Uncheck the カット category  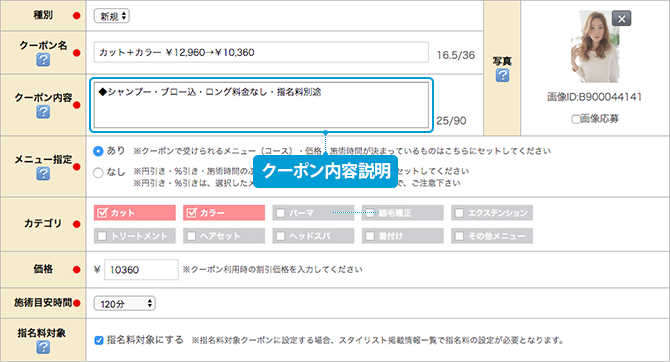135,213
